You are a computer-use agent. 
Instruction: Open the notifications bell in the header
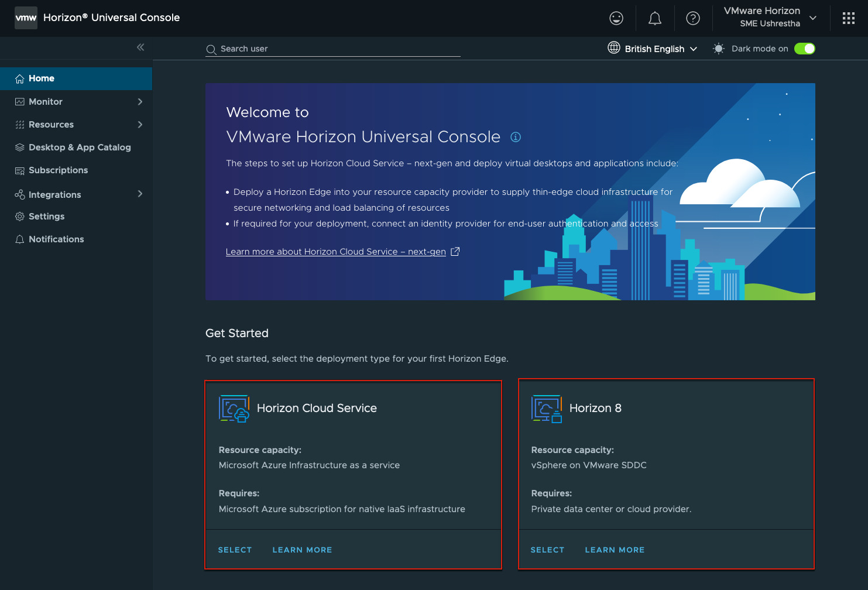655,18
